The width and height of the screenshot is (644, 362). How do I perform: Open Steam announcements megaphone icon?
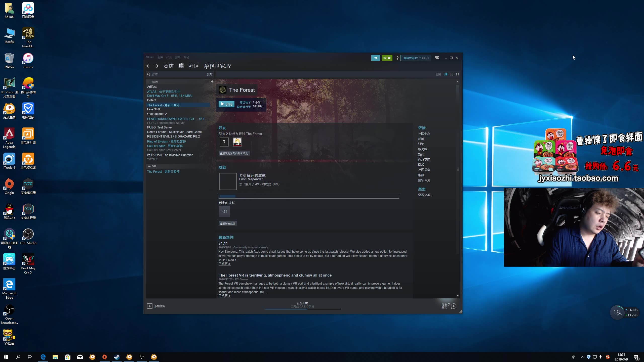[x=375, y=58]
